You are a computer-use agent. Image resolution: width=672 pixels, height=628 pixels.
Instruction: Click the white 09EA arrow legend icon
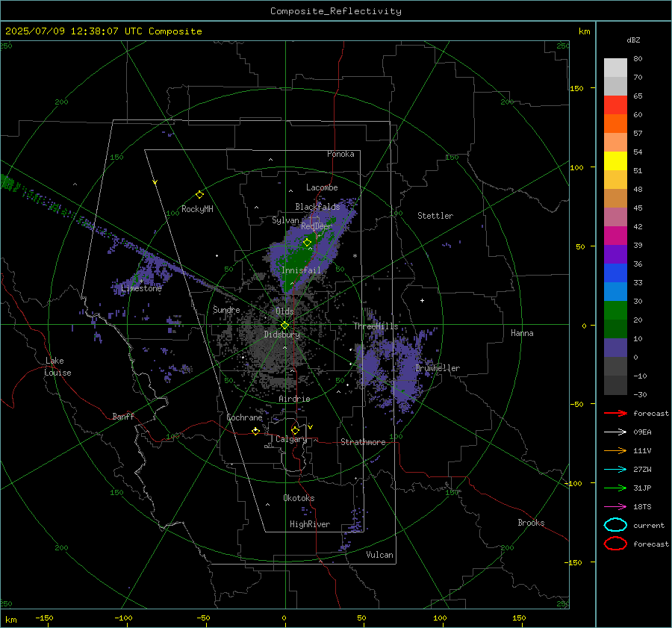point(615,432)
